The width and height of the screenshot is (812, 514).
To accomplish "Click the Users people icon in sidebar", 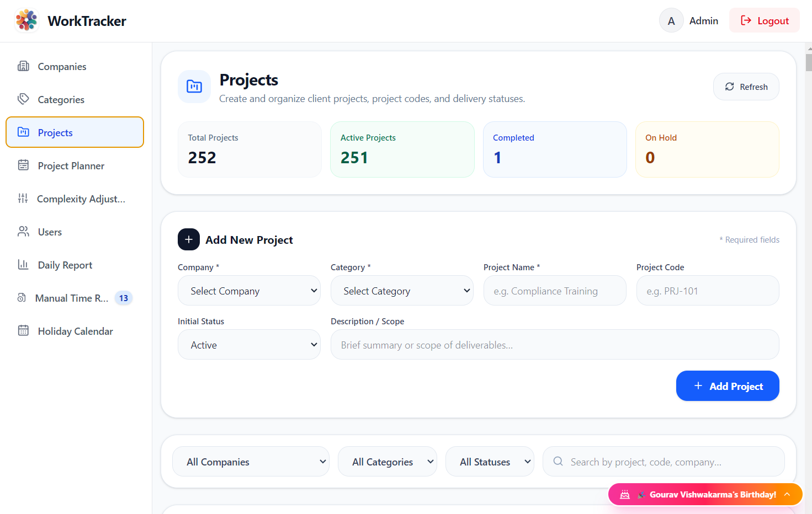I will (x=23, y=232).
